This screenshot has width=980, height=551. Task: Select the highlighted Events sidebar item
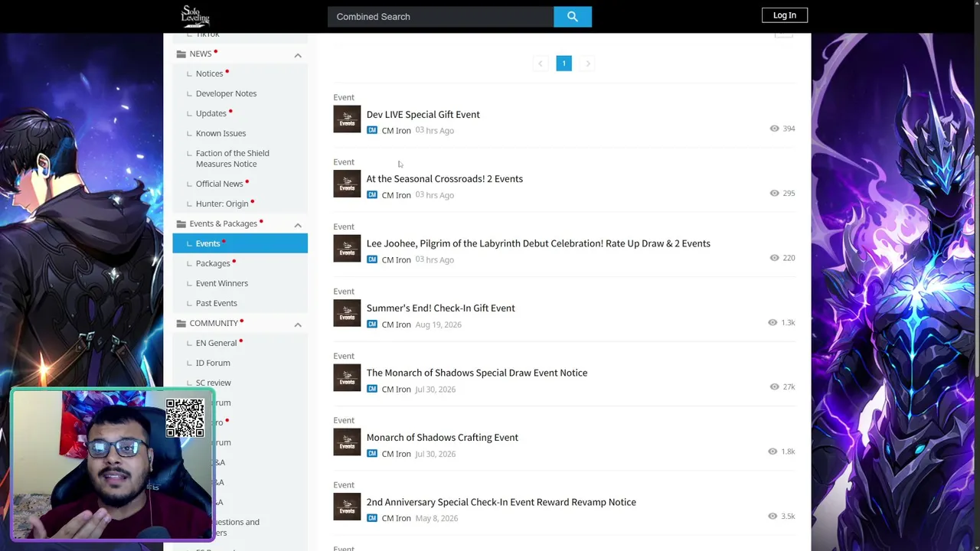[x=240, y=243]
